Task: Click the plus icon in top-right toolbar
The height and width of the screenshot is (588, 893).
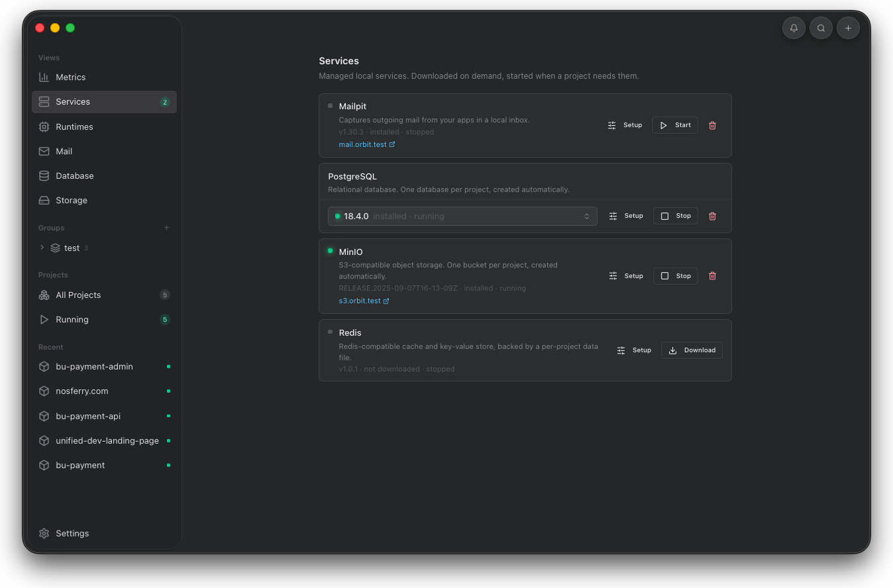Action: coord(848,28)
